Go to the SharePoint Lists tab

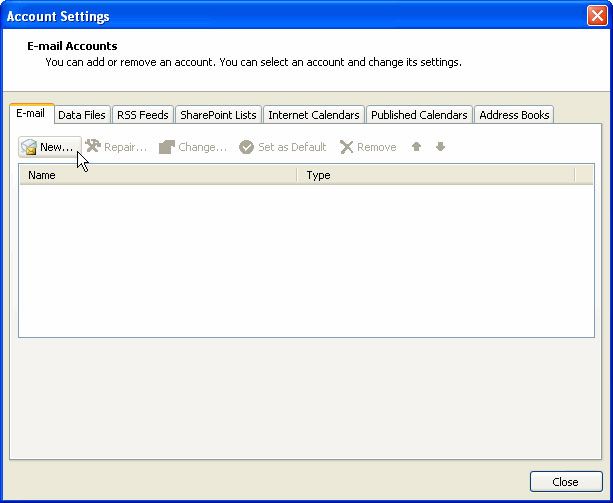click(218, 115)
